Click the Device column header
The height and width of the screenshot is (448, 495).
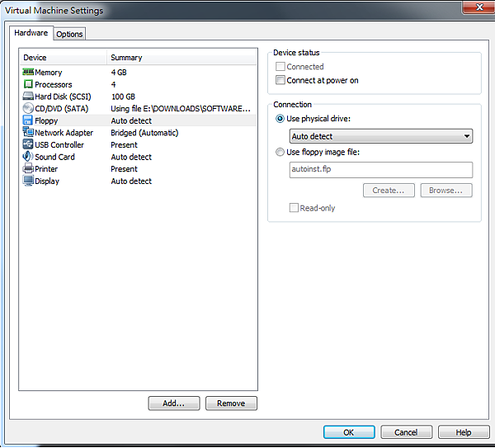click(x=64, y=58)
